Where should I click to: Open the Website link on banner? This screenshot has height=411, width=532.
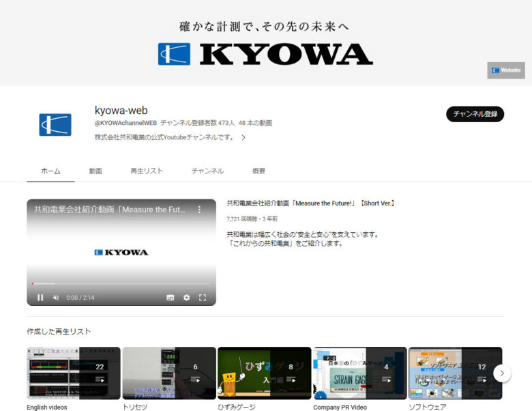click(506, 70)
